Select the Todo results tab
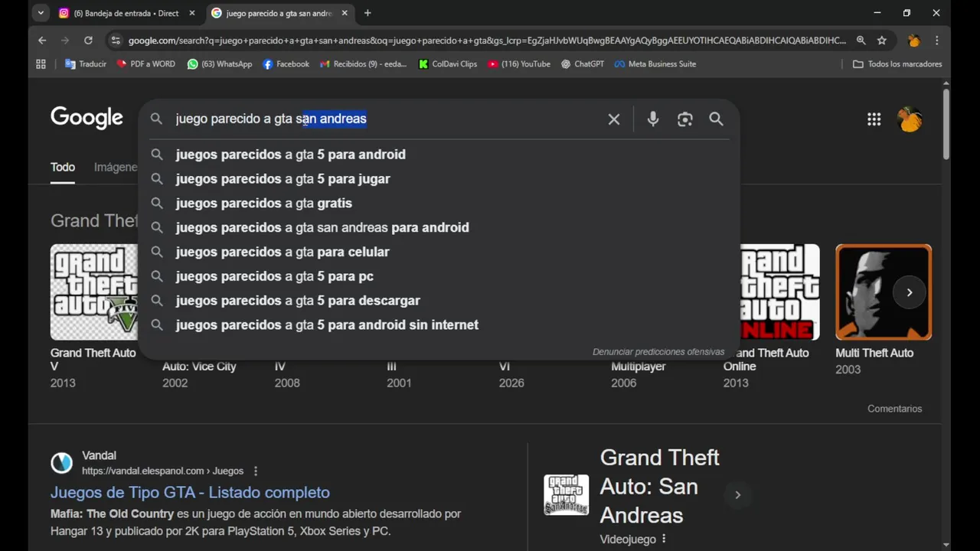Screen dimensions: 980x551 (63, 167)
